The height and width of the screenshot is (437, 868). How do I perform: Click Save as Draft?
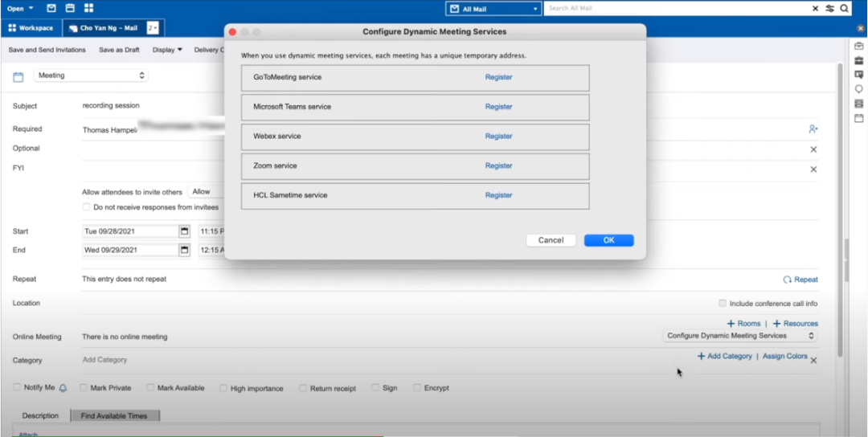point(119,50)
